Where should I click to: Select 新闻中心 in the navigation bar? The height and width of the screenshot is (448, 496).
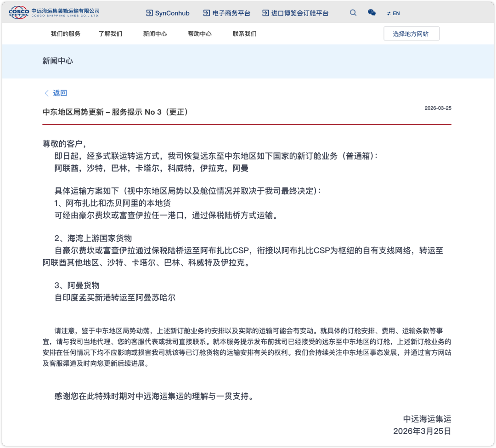[155, 34]
